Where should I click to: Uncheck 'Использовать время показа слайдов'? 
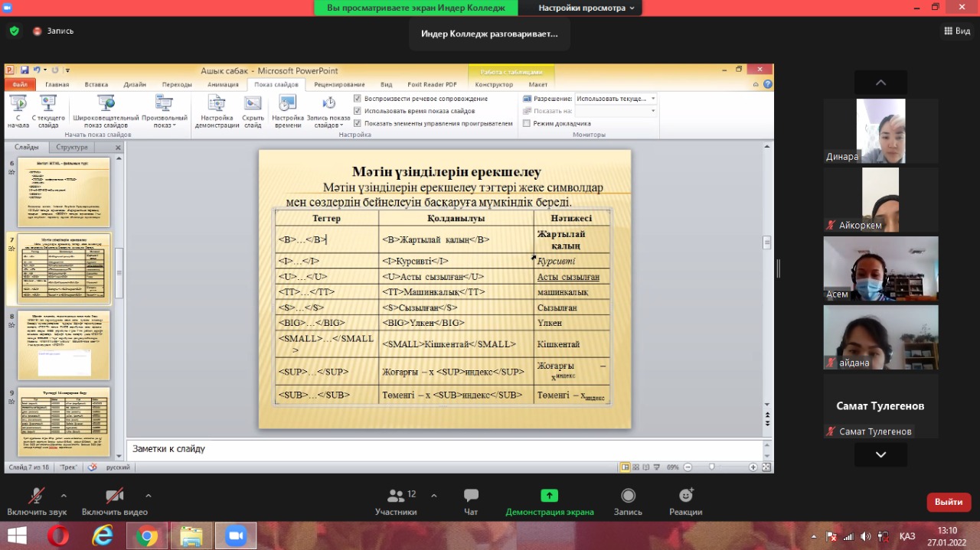(358, 111)
